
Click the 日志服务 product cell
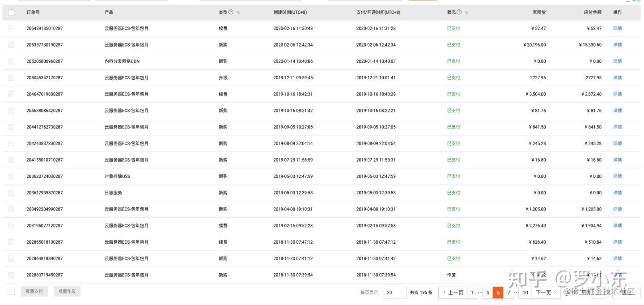tap(113, 193)
